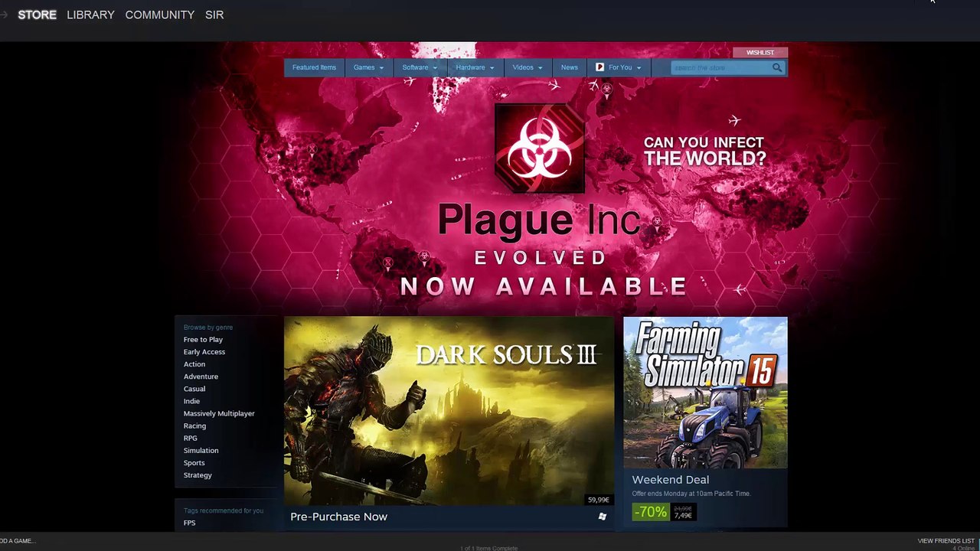Browse the Action genre
Screen dimensions: 980x551
194,364
